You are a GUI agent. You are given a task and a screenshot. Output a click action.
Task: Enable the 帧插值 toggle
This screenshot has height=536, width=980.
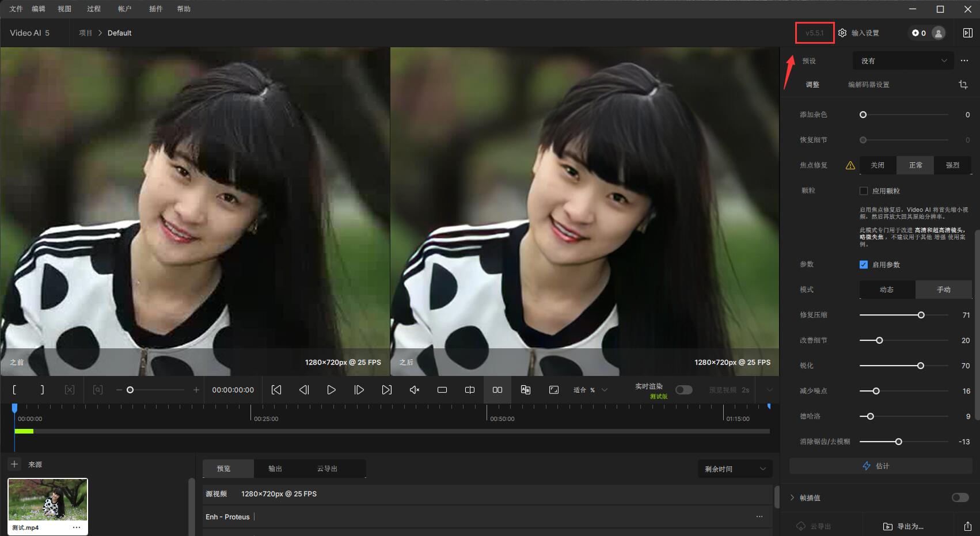(x=960, y=497)
